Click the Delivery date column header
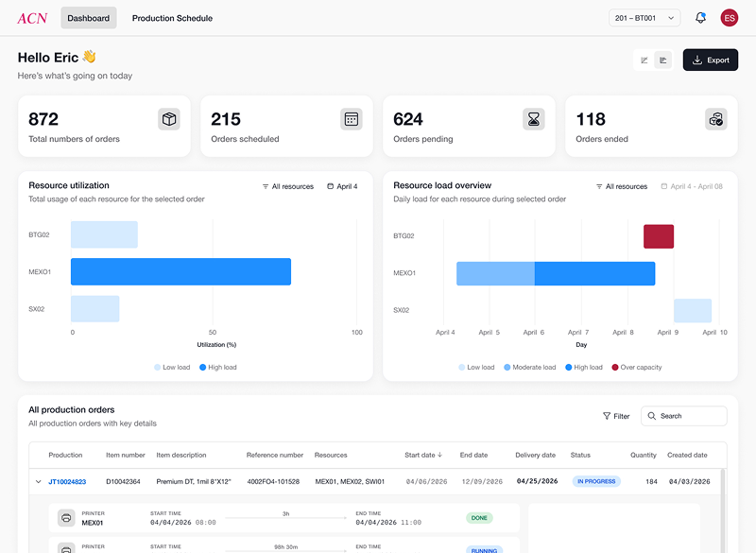This screenshot has height=553, width=756. point(535,455)
